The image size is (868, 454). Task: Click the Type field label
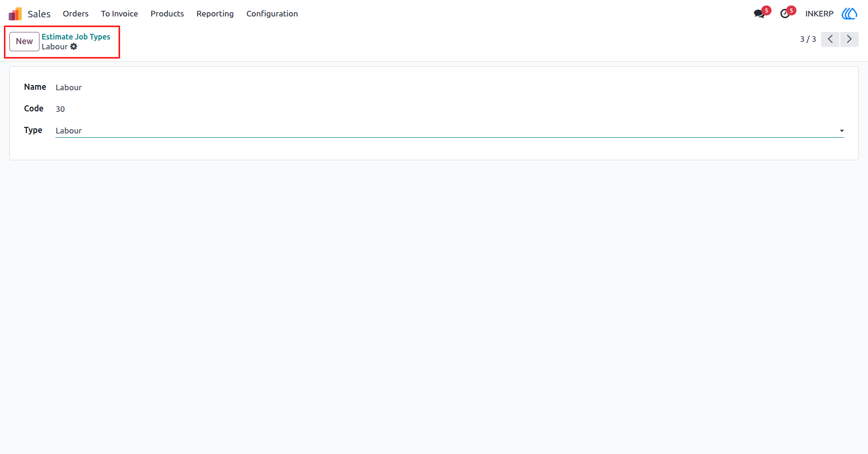tap(33, 130)
